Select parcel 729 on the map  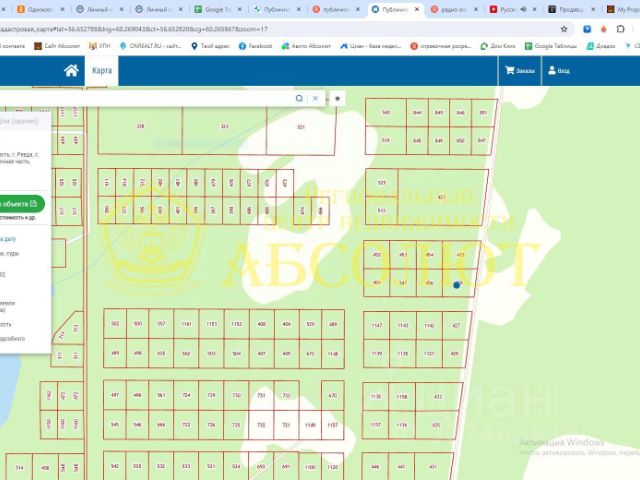(211, 395)
